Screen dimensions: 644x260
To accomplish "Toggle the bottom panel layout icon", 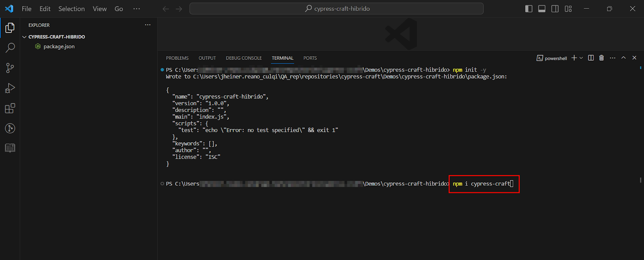I will 542,9.
